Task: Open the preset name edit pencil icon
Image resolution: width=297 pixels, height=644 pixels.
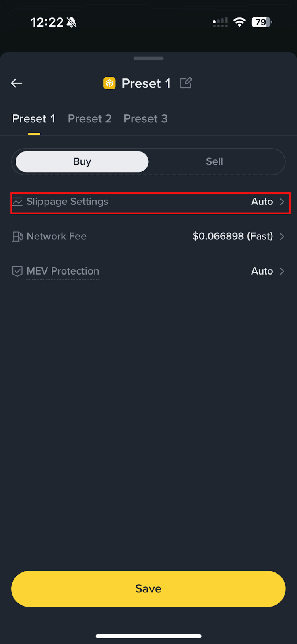Action: click(186, 83)
